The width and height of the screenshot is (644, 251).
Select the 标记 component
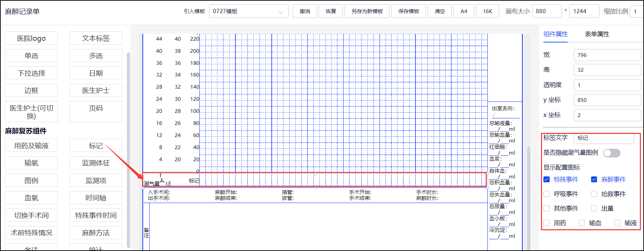point(96,146)
